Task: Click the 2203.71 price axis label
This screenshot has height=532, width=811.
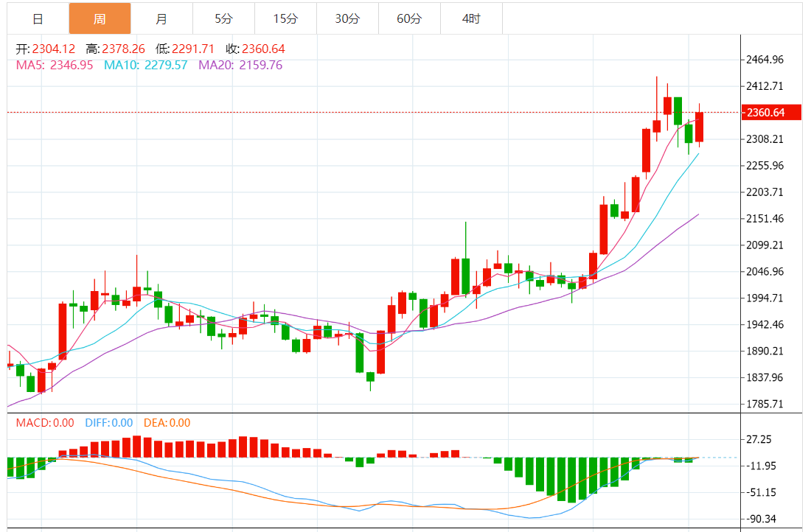Action: click(765, 192)
